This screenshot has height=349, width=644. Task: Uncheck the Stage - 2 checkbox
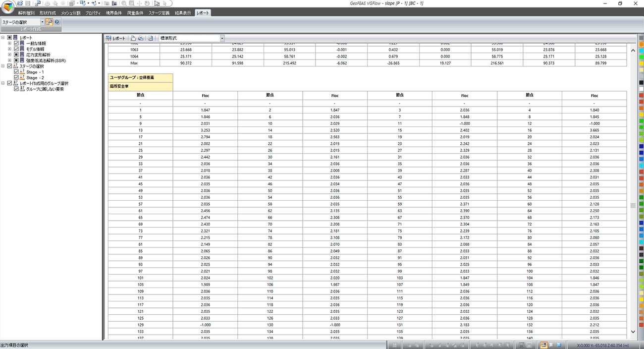coord(16,78)
